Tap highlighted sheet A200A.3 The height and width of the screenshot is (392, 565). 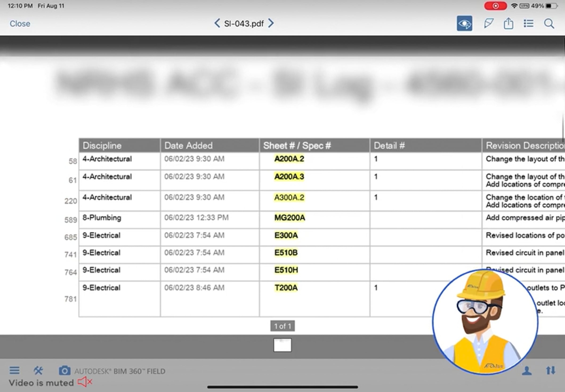[x=289, y=177]
